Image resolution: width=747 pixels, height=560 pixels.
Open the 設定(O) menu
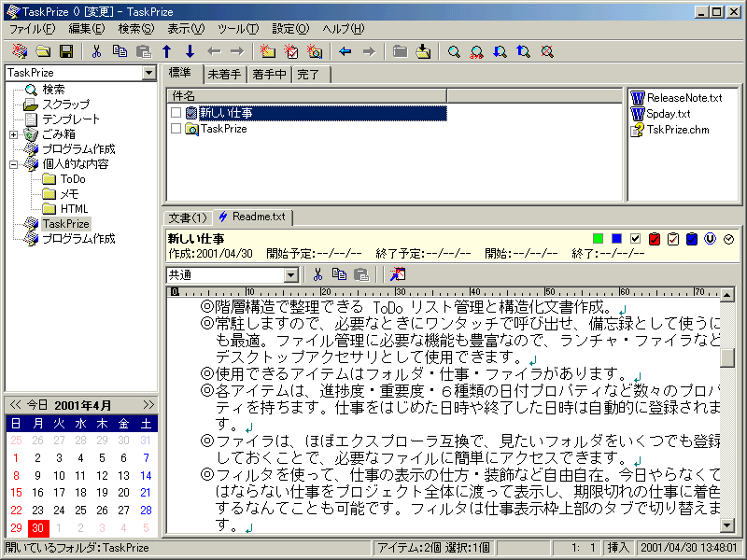290,29
